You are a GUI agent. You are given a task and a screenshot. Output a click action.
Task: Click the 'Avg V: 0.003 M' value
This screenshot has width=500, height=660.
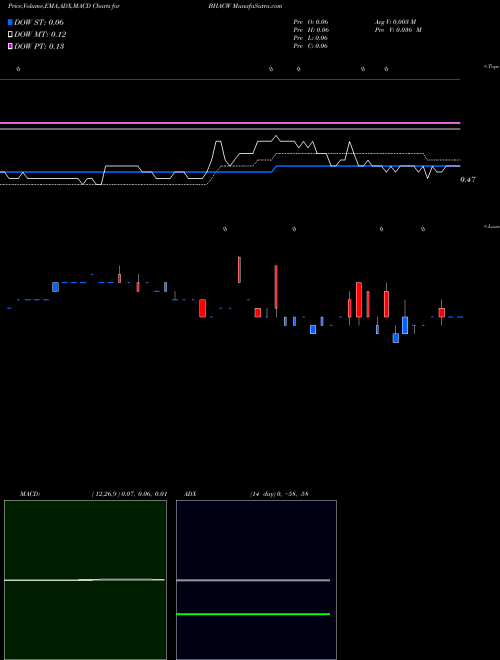[395, 22]
